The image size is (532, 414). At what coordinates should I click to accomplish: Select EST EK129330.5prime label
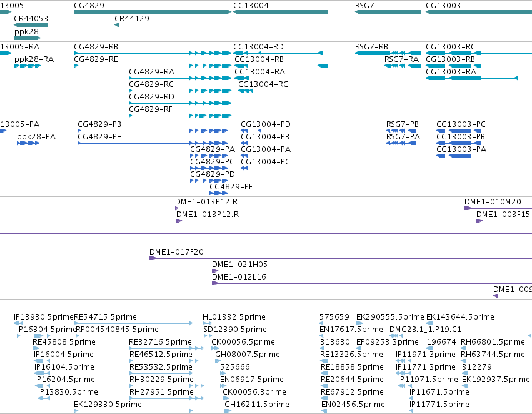108,405
